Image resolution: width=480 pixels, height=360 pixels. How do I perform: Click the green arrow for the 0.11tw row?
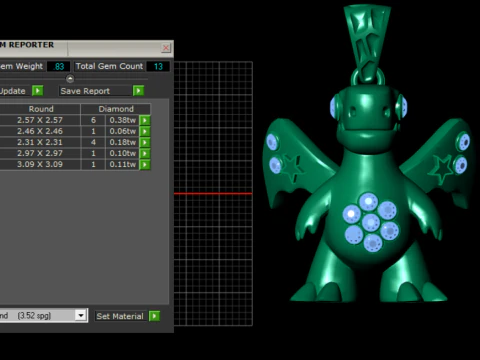coord(145,164)
